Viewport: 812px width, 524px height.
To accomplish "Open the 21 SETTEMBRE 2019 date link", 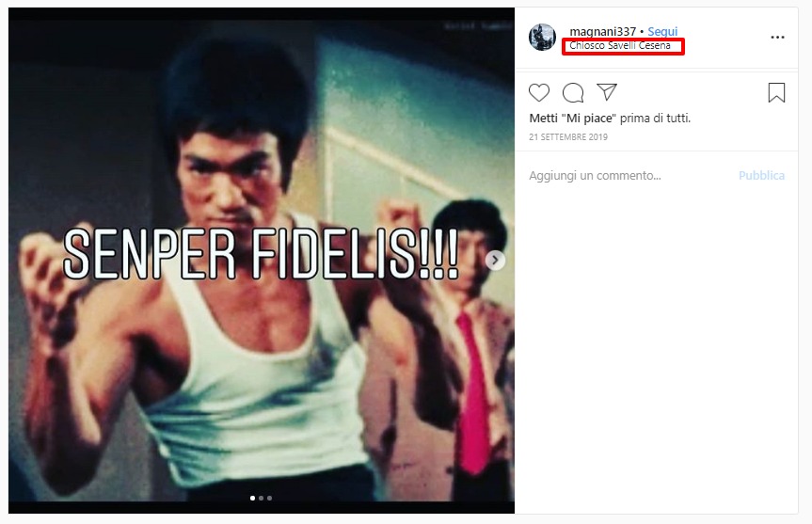I will click(x=568, y=137).
